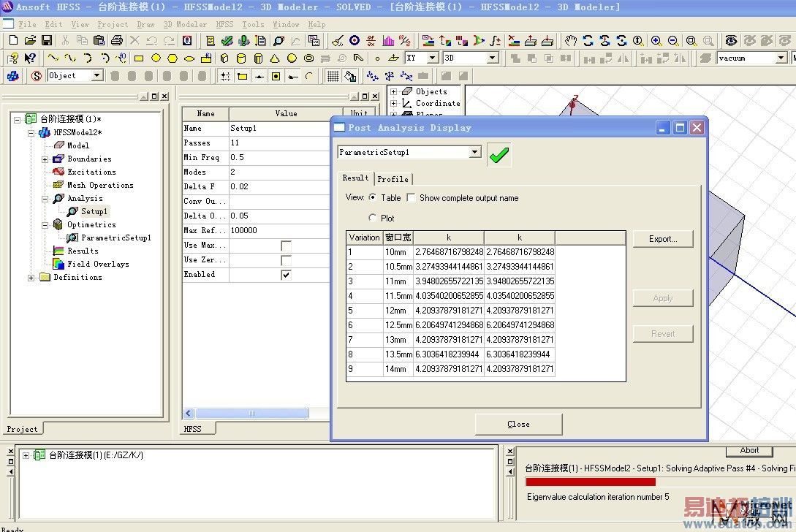Viewport: 796px width, 532px height.
Task: Click the Close button in dialog
Action: pyautogui.click(x=518, y=424)
